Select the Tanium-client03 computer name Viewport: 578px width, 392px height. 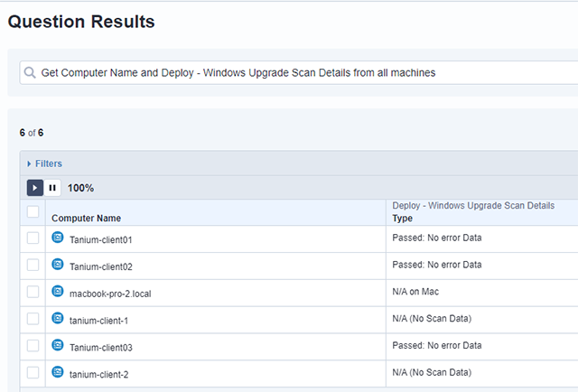pyautogui.click(x=100, y=346)
